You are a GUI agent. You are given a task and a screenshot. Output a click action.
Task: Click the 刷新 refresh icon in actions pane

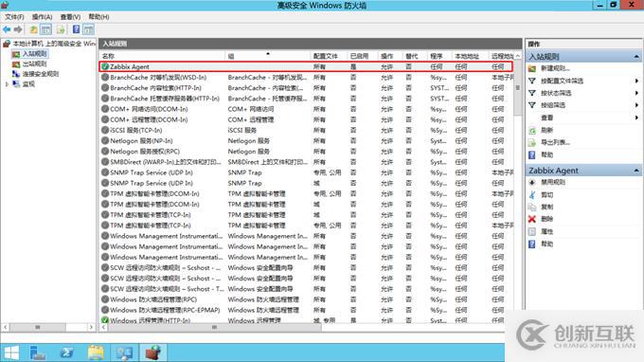coord(532,130)
